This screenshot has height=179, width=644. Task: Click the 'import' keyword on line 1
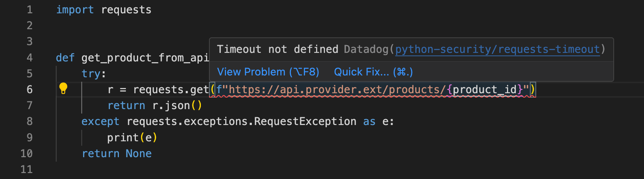[75, 10]
